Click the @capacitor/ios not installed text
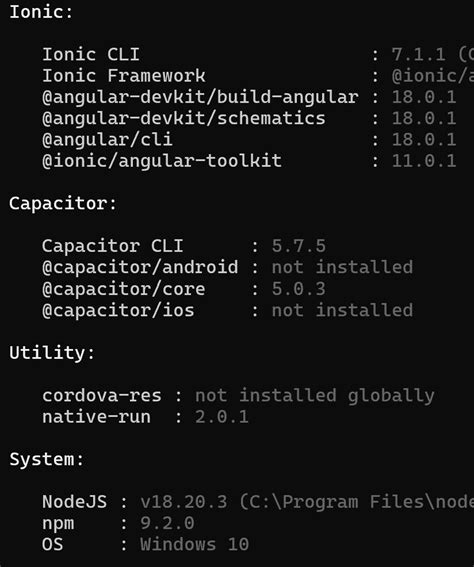Viewport: 474px width, 567px height. coord(342,310)
